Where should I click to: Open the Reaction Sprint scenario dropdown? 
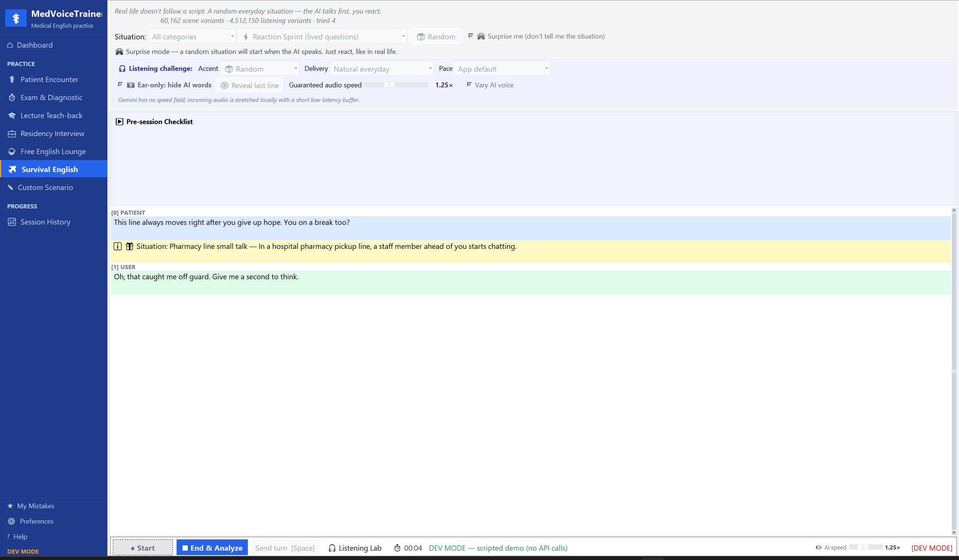pos(322,36)
